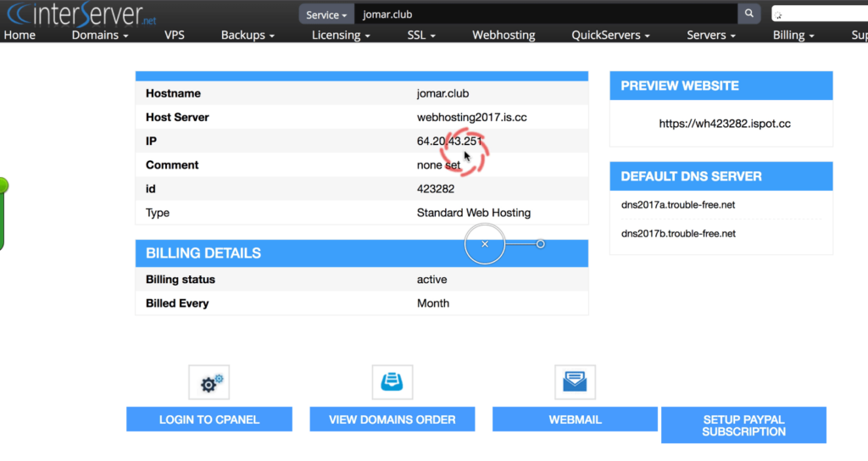868x461 pixels.
Task: Click the DEFAULT DNS SERVER header
Action: [721, 176]
